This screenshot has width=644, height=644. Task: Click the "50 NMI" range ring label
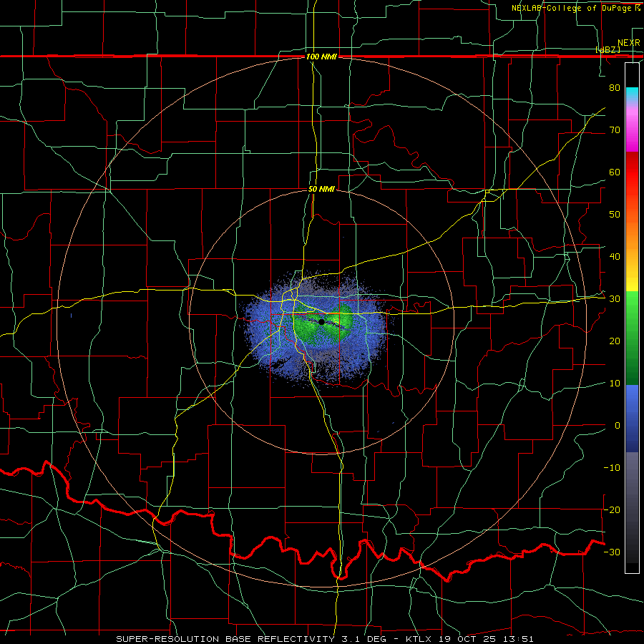tap(321, 190)
